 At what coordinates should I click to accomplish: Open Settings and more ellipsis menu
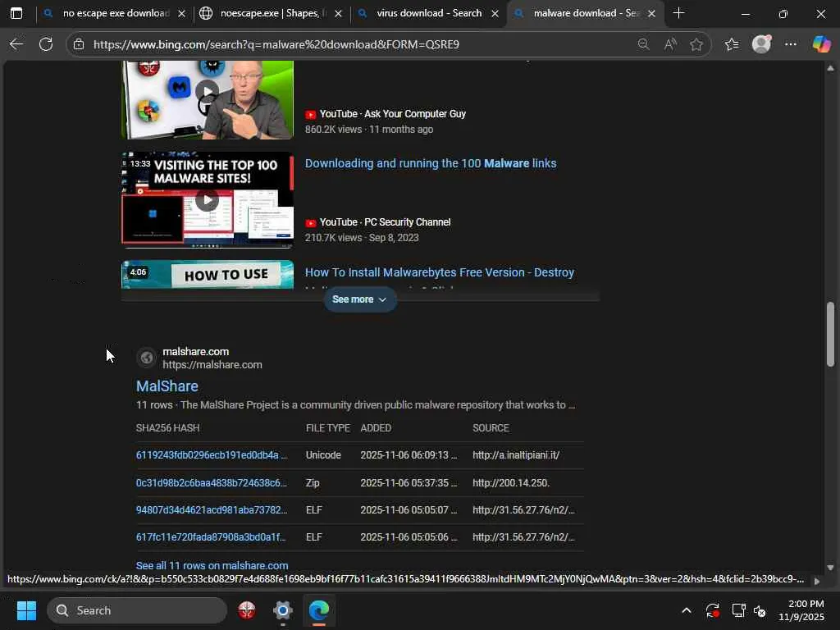pos(790,44)
